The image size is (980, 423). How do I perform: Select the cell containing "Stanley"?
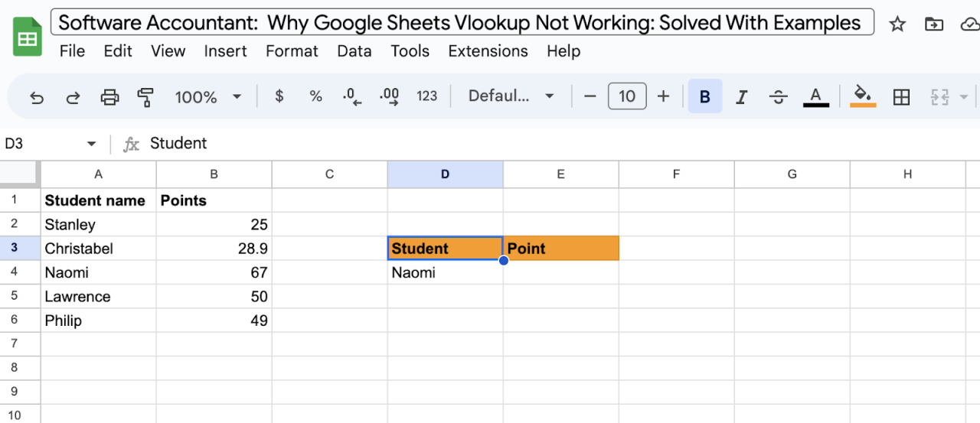99,225
